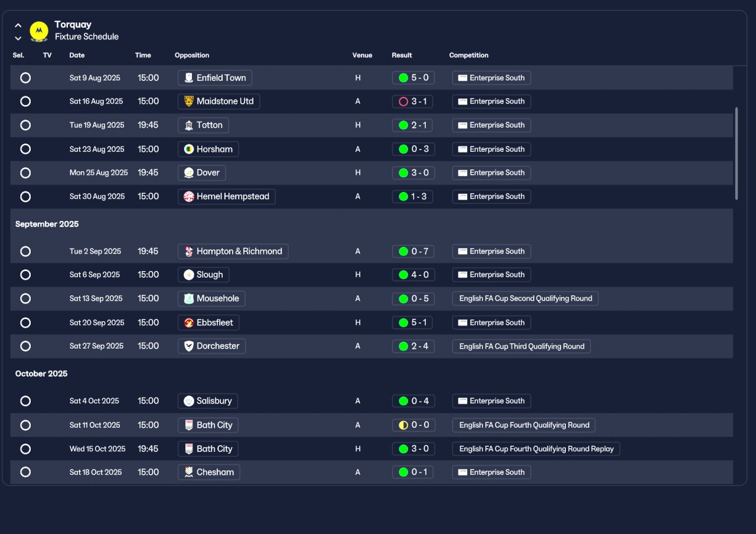Click the Sel. column header
The height and width of the screenshot is (534, 756).
pos(18,55)
